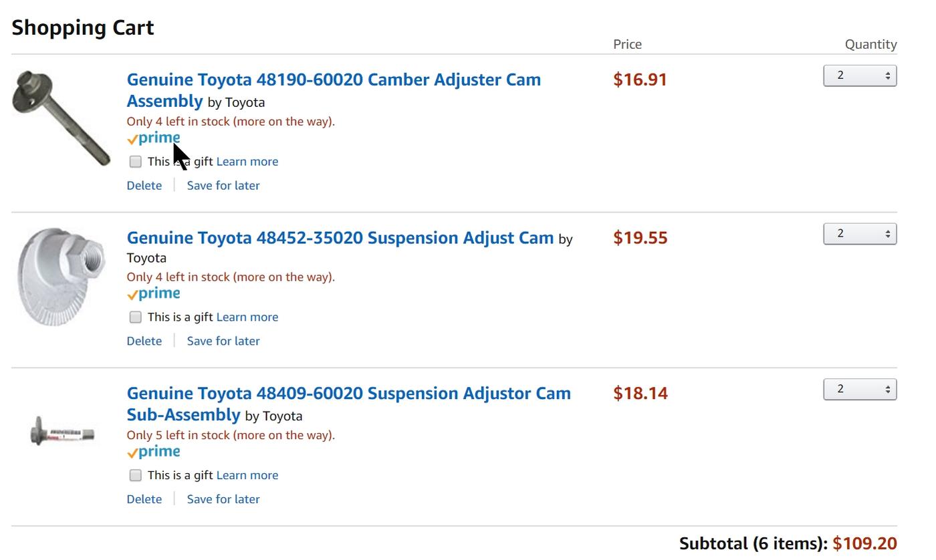936x560 pixels.
Task: Open the Suspension Adjust Cam nut image
Action: [62, 277]
